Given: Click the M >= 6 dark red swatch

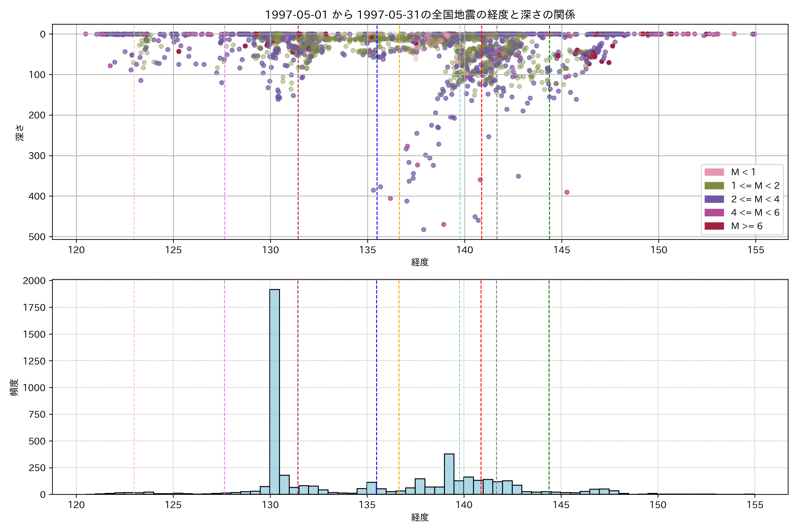Looking at the screenshot, I should 714,226.
